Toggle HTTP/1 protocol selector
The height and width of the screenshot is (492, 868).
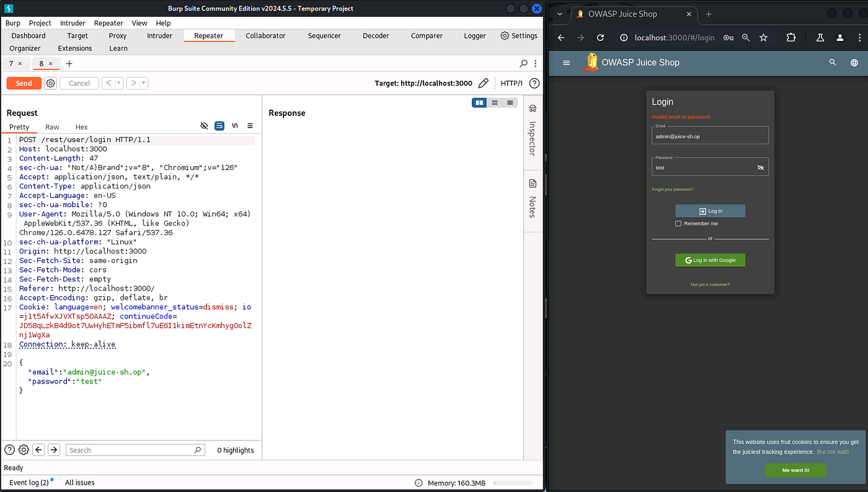point(511,83)
